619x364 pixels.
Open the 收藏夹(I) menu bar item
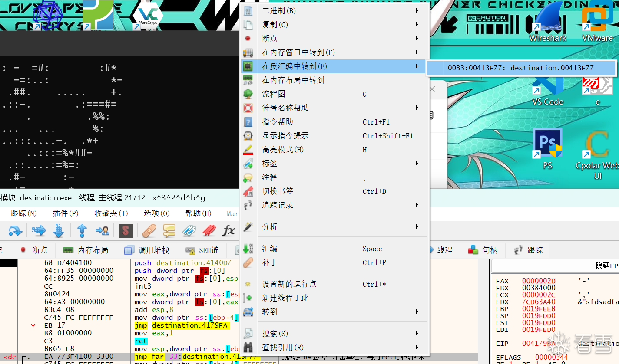(x=111, y=213)
